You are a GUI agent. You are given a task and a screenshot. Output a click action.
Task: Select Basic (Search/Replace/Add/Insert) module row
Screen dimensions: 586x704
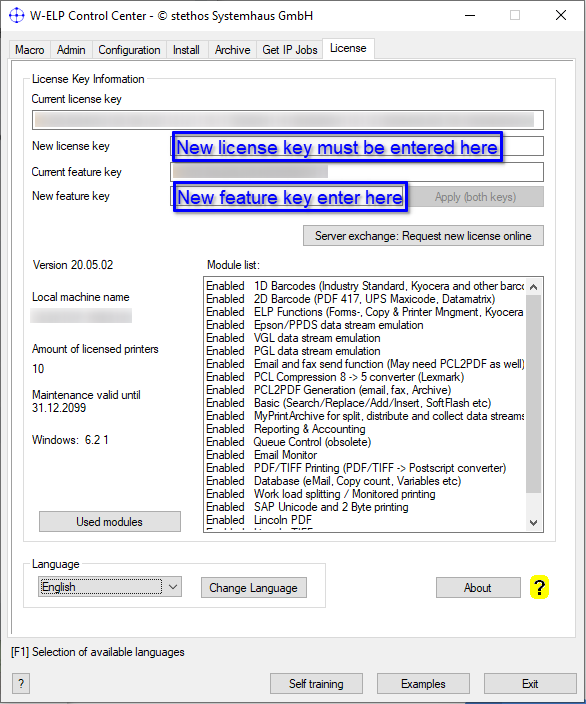(x=365, y=403)
